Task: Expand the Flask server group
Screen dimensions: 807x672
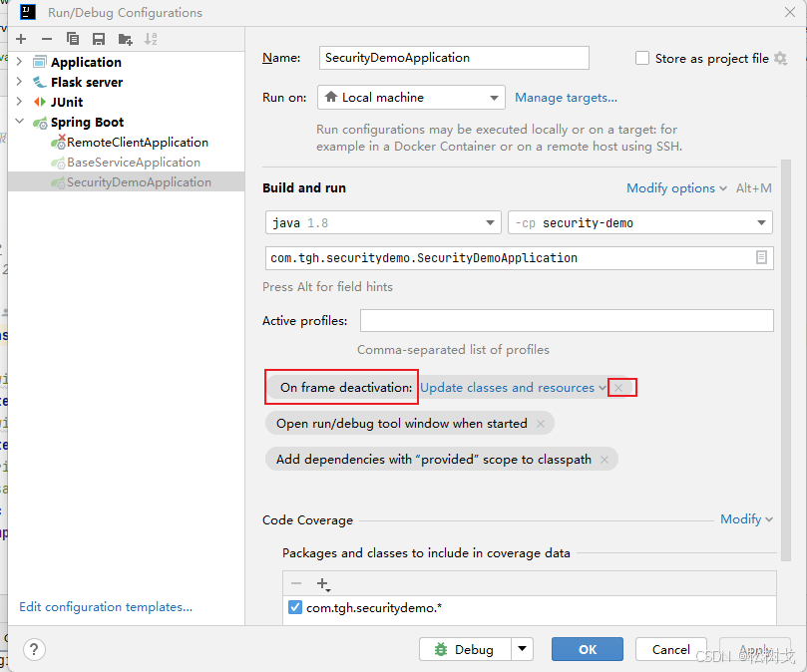Action: (x=19, y=82)
